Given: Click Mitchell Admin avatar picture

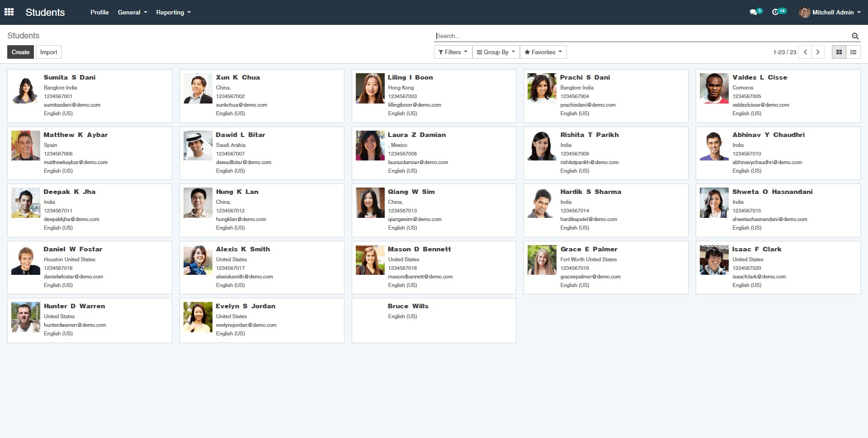Looking at the screenshot, I should (x=805, y=12).
